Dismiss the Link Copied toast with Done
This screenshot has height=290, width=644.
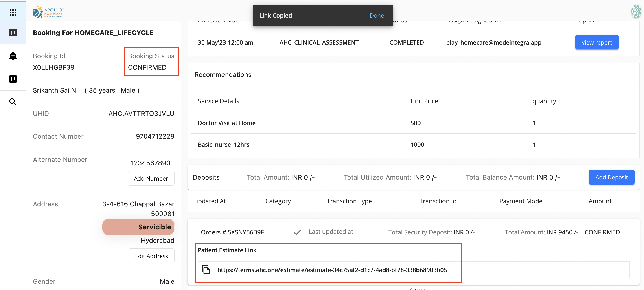click(x=377, y=15)
